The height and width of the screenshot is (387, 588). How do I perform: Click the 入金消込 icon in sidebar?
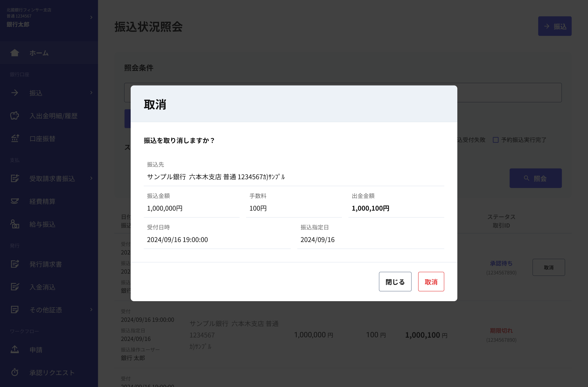coord(14,287)
